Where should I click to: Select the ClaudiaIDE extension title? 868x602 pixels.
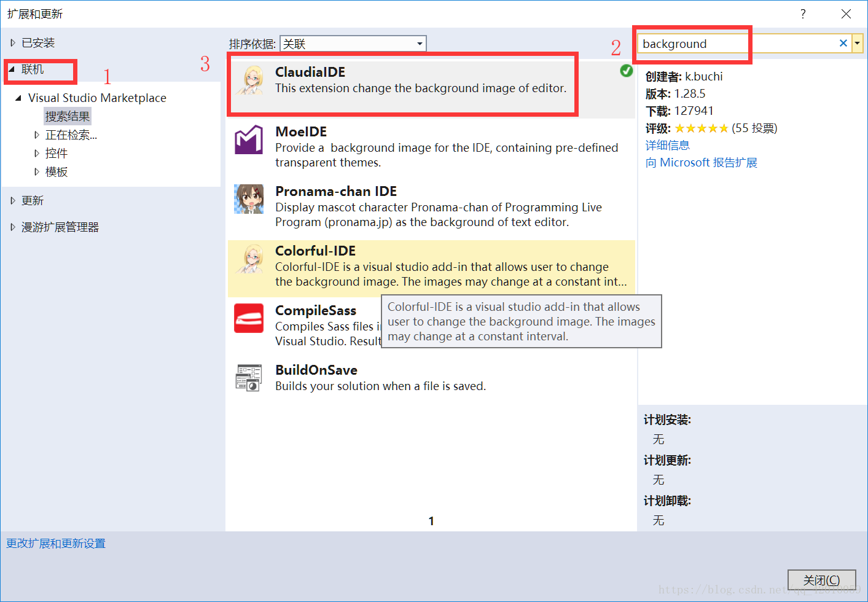310,72
